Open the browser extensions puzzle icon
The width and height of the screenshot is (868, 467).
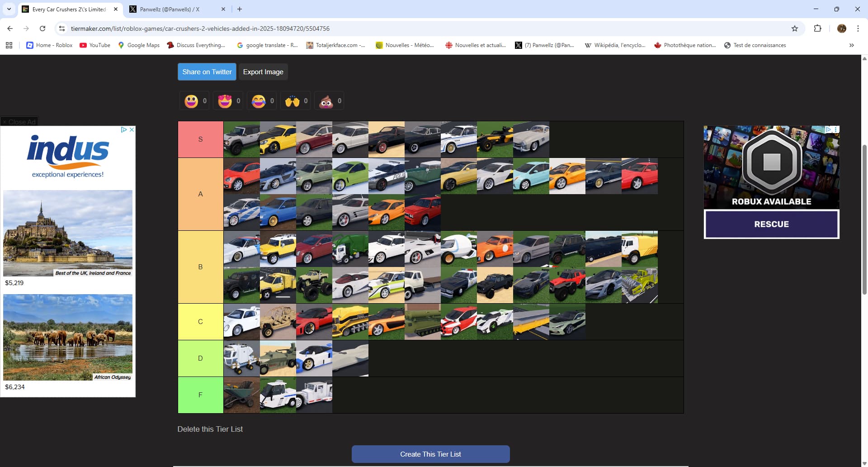pyautogui.click(x=817, y=29)
